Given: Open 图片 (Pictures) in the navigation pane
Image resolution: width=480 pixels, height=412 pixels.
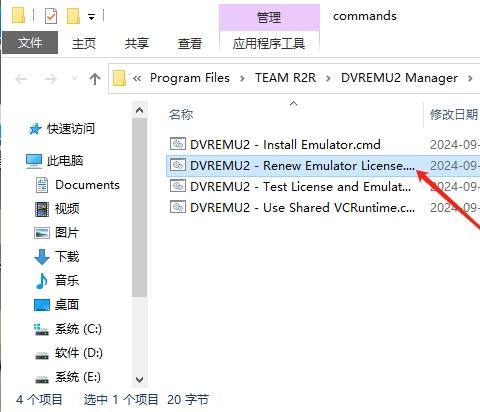Looking at the screenshot, I should click(67, 233).
